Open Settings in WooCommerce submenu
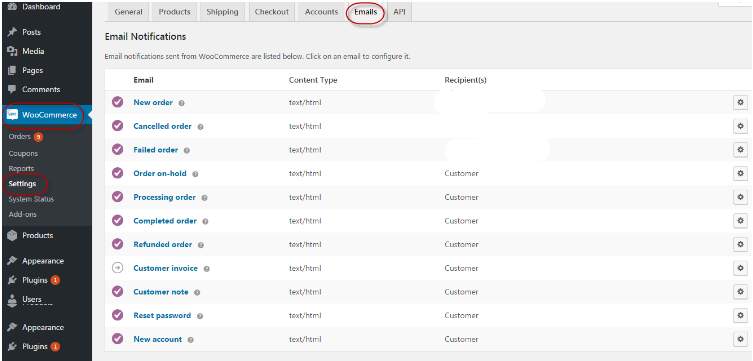The image size is (753, 361). (x=22, y=184)
